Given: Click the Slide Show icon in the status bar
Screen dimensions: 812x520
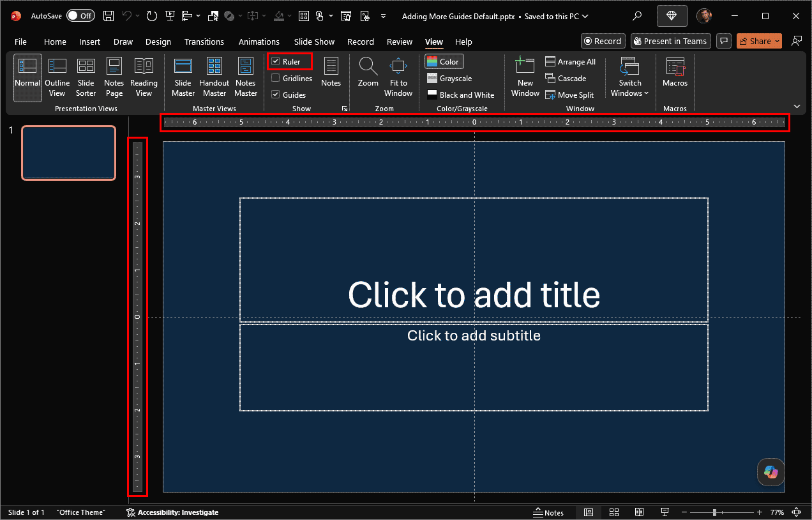Looking at the screenshot, I should click(x=665, y=512).
